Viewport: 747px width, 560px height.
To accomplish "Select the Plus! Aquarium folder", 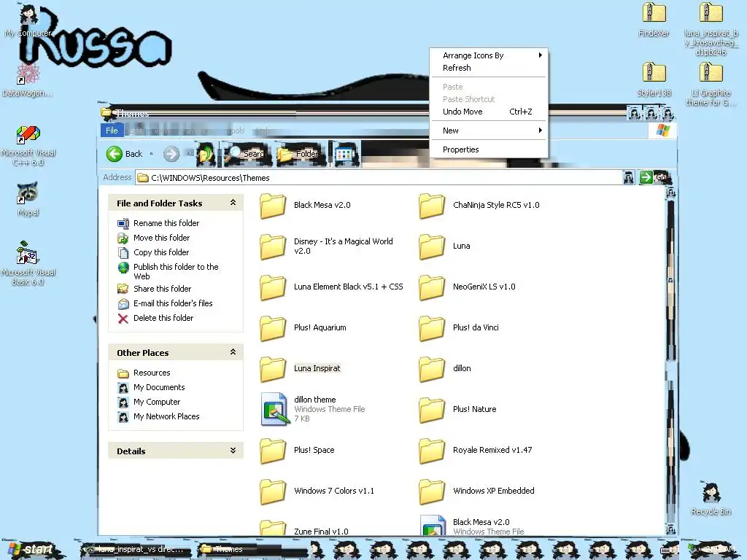I will (x=303, y=327).
